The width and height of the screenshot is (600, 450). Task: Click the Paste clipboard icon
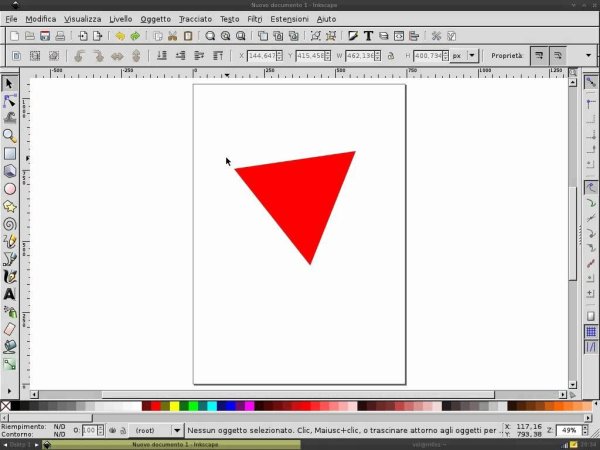pyautogui.click(x=188, y=36)
